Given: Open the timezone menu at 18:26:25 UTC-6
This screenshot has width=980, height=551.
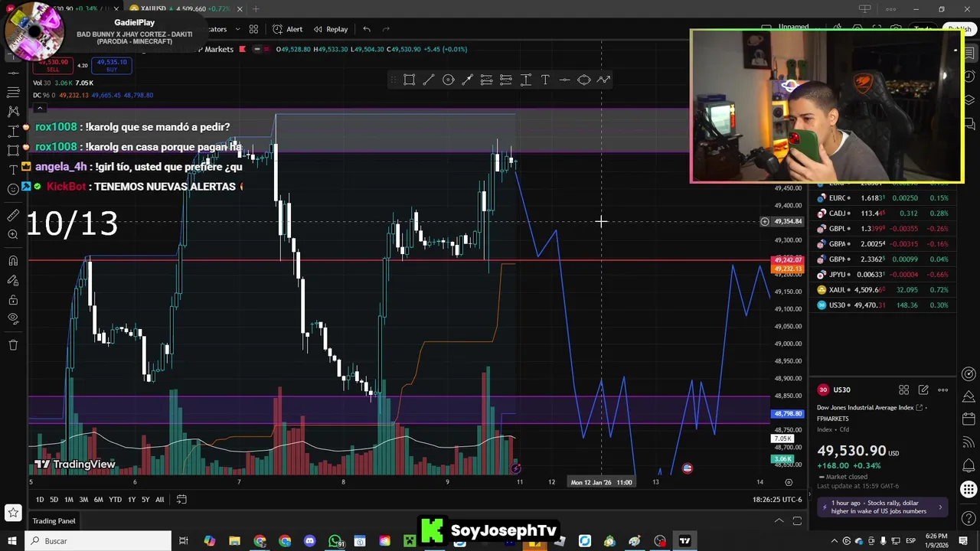Looking at the screenshot, I should [x=777, y=500].
